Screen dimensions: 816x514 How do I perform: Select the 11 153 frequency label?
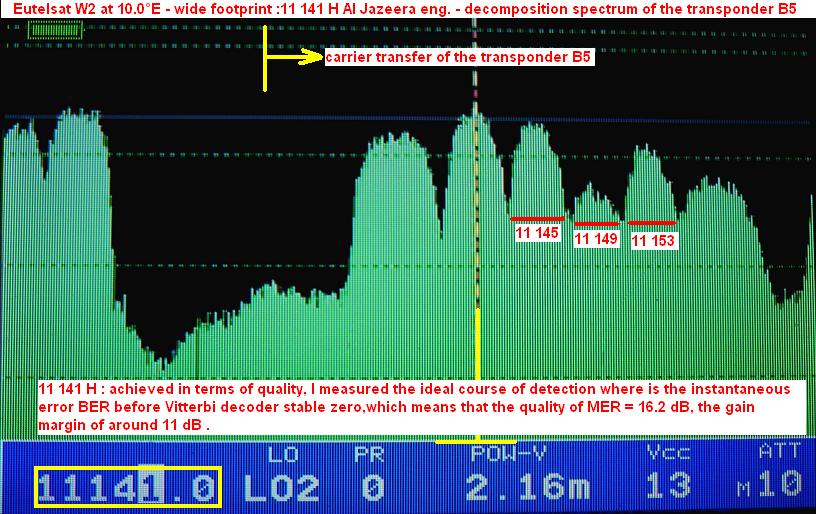click(653, 240)
